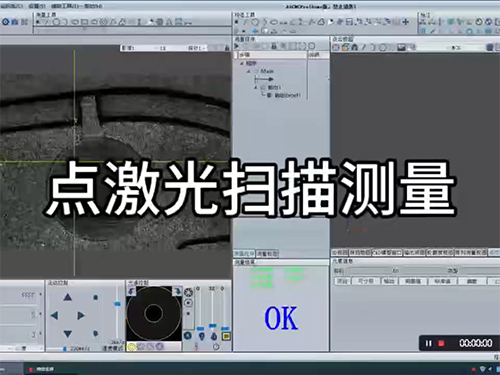Select the last child item in program tree

[287, 95]
